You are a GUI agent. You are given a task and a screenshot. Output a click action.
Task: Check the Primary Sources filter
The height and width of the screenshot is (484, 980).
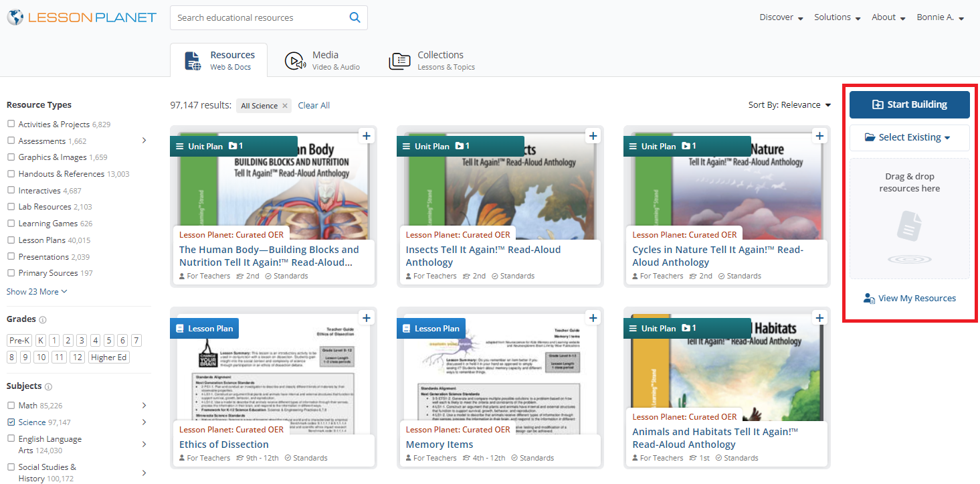11,272
